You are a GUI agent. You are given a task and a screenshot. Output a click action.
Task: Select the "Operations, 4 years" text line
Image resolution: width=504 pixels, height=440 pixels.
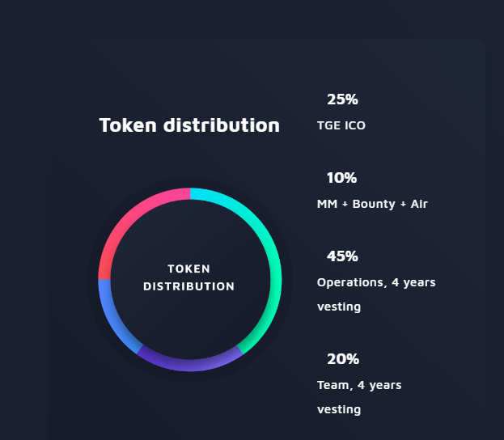point(376,282)
